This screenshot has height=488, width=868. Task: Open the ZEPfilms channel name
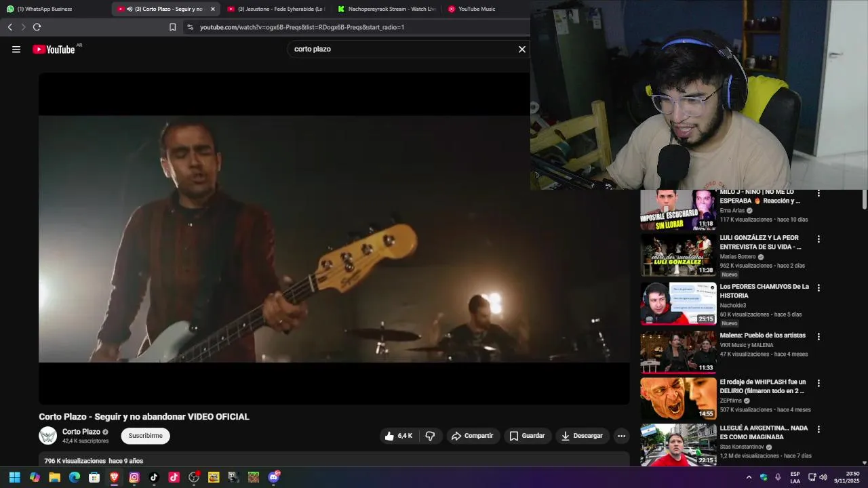(731, 401)
